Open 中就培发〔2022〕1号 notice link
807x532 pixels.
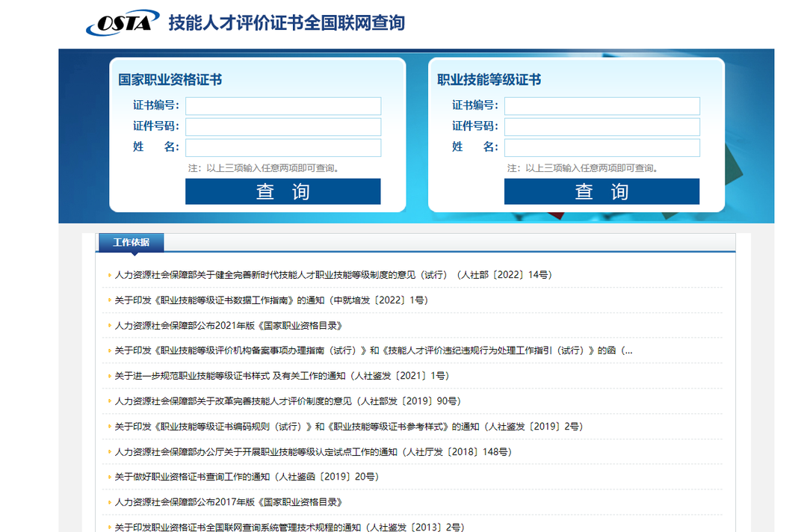tap(271, 300)
